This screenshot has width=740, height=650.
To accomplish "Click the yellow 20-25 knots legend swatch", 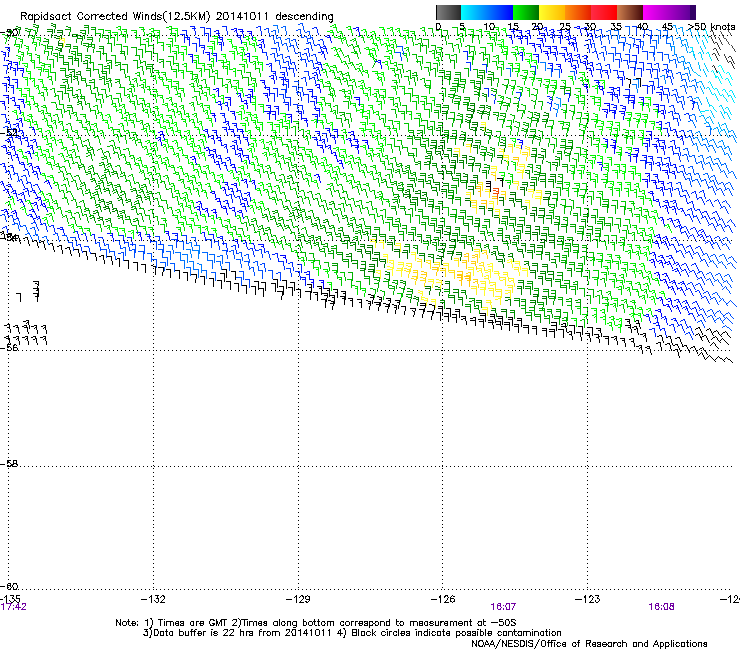I will (x=552, y=12).
